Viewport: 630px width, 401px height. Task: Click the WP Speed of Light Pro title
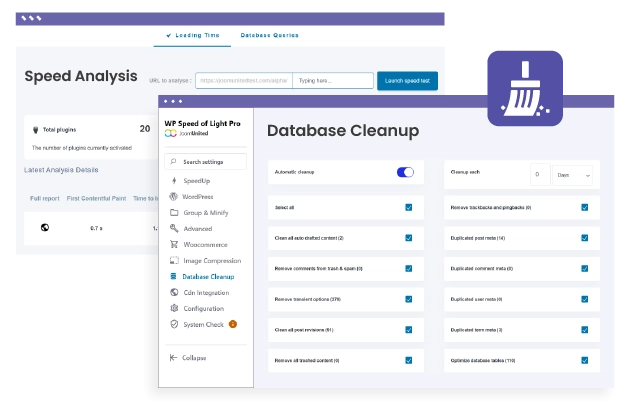[x=202, y=123]
